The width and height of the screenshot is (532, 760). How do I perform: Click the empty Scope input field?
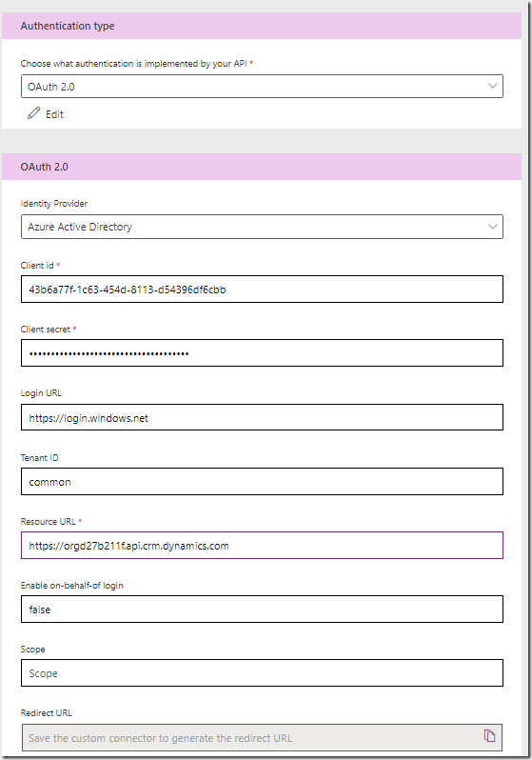click(x=262, y=673)
